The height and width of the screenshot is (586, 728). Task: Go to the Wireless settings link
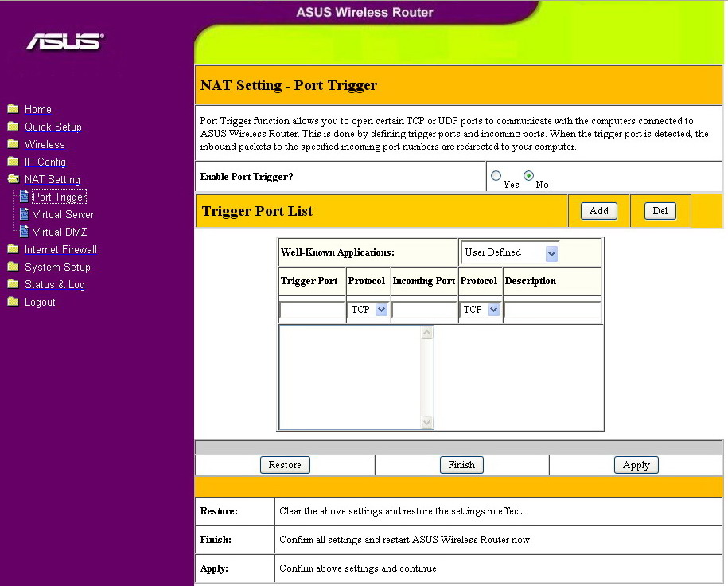(45, 144)
